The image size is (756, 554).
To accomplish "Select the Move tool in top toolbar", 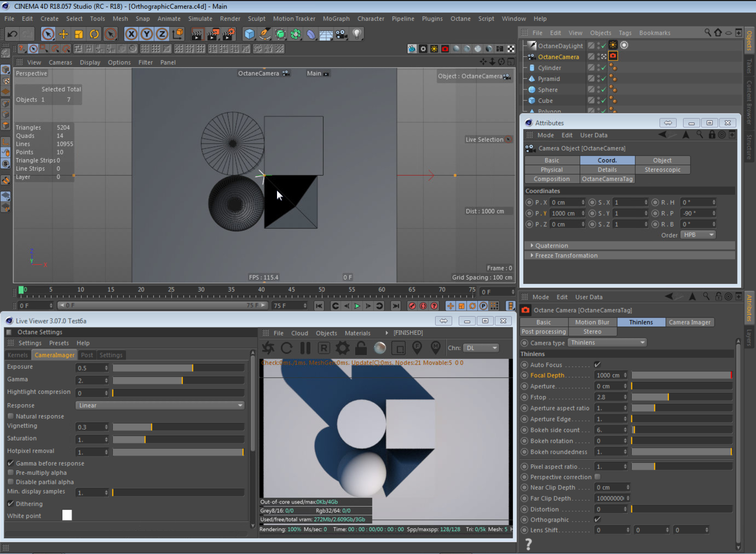I will 63,34.
